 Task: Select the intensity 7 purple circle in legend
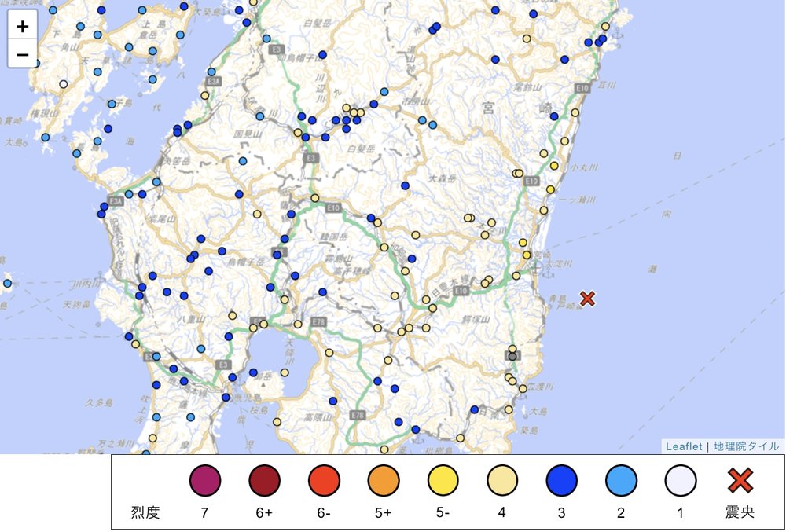point(206,480)
